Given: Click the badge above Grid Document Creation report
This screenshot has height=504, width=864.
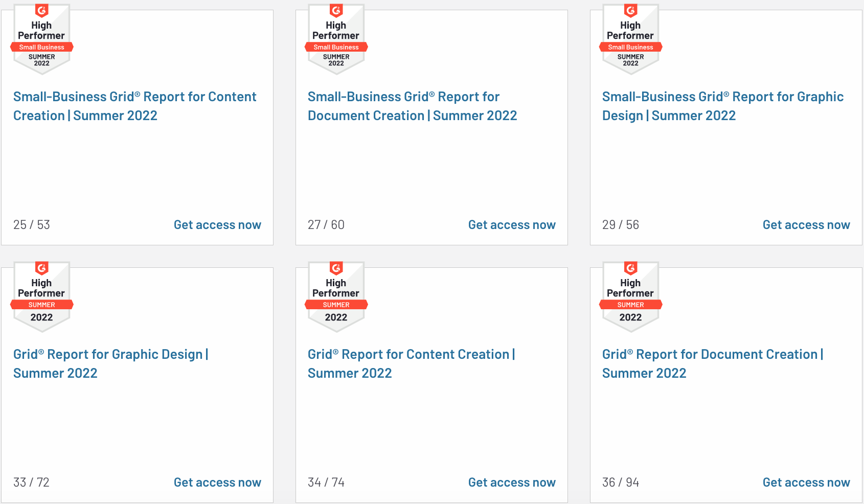Looking at the screenshot, I should tap(631, 297).
